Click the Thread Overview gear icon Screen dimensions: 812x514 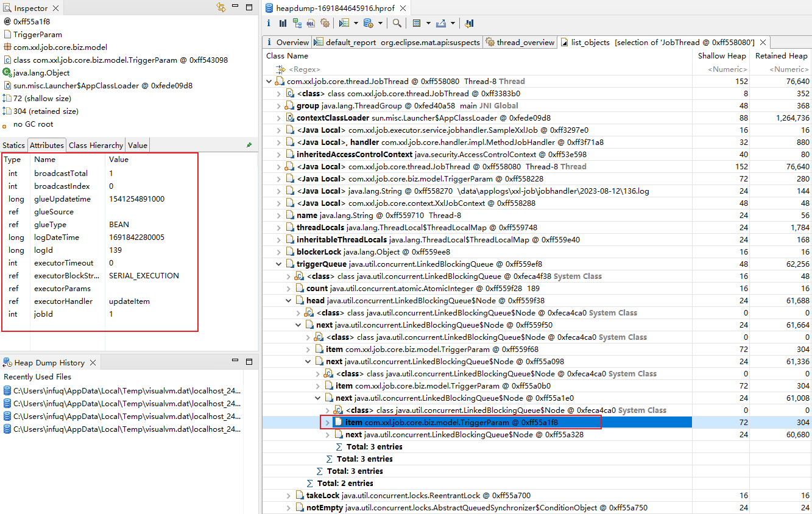325,23
